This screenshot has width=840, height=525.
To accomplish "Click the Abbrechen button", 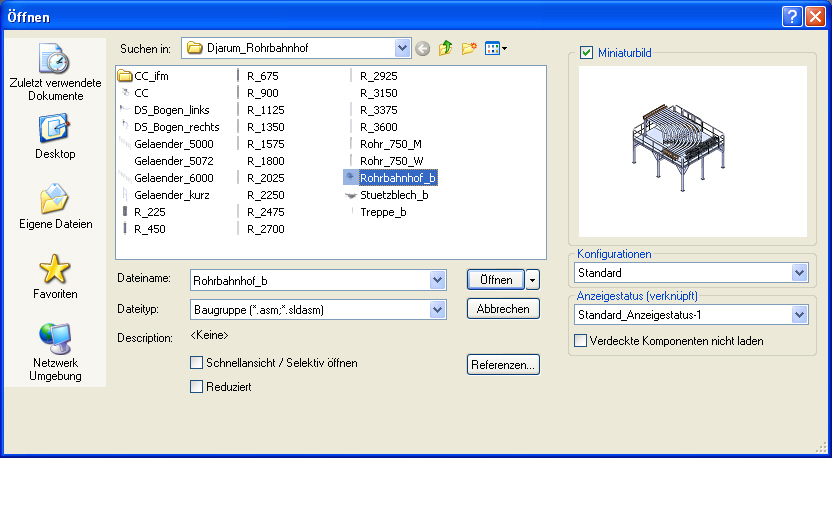I will point(503,309).
